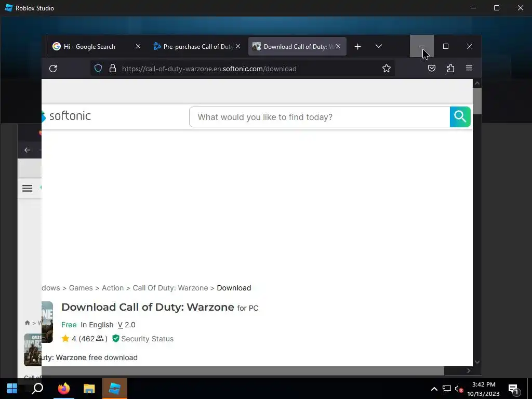
Task: Click the 'Free' label
Action: click(x=69, y=325)
